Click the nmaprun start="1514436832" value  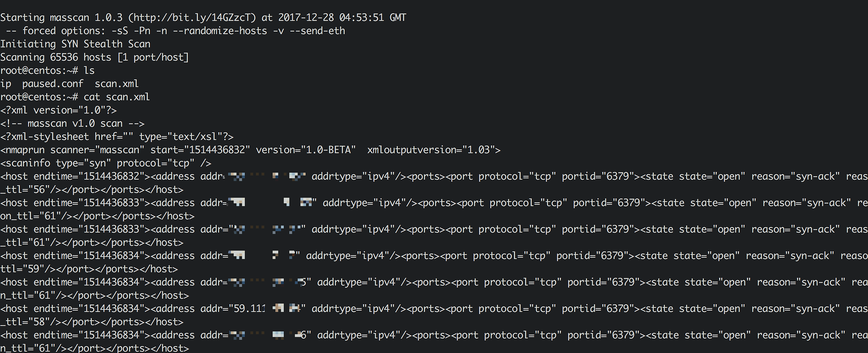[217, 150]
